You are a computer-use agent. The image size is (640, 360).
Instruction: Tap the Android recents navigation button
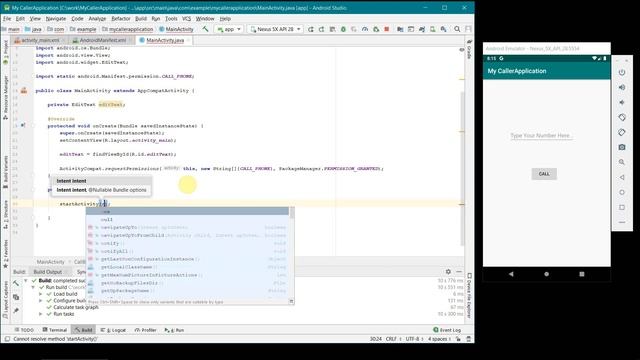pyautogui.click(x=582, y=274)
